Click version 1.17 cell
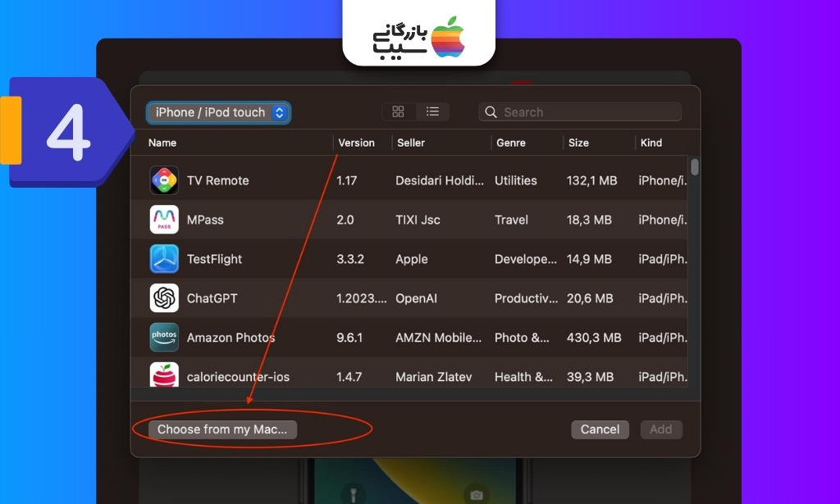 pyautogui.click(x=347, y=181)
